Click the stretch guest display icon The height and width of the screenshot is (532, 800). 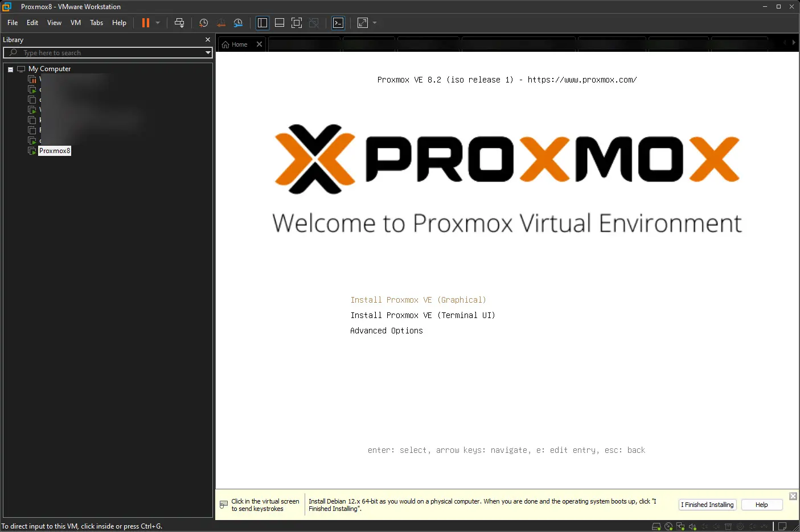tap(363, 23)
